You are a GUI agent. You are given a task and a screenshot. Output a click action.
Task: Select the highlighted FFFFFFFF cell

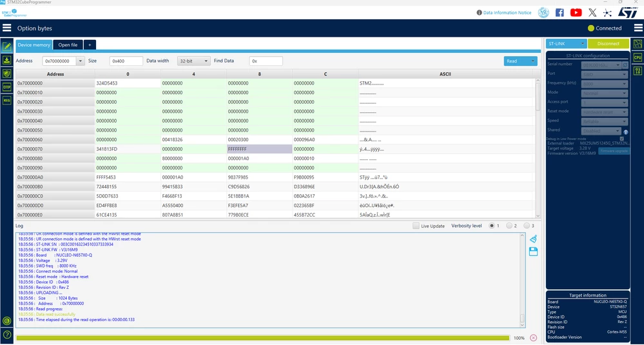click(x=260, y=149)
